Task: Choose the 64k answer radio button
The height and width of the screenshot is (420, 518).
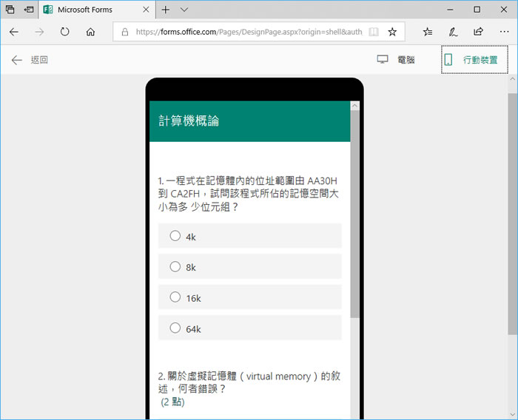Action: [x=175, y=328]
